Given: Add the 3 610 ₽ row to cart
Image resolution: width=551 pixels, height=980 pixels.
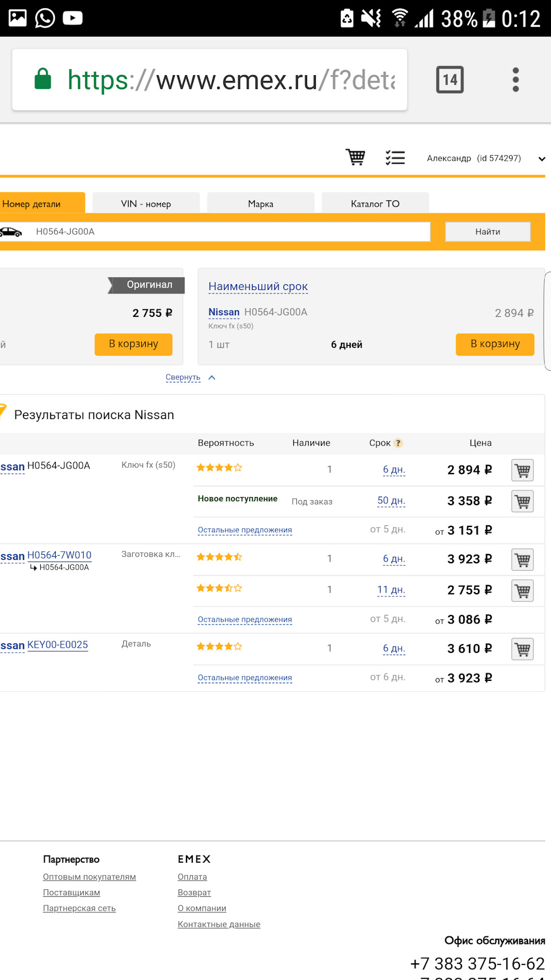Looking at the screenshot, I should click(522, 649).
